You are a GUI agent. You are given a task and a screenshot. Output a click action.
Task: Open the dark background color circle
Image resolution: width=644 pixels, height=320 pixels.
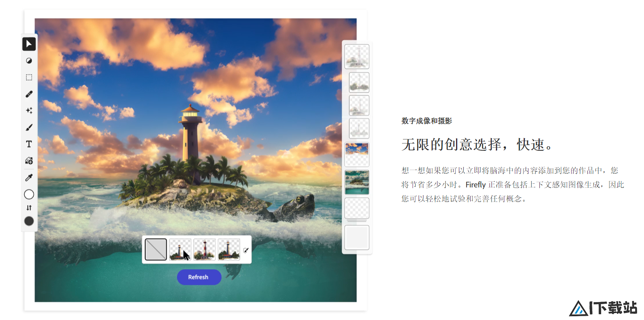point(29,221)
